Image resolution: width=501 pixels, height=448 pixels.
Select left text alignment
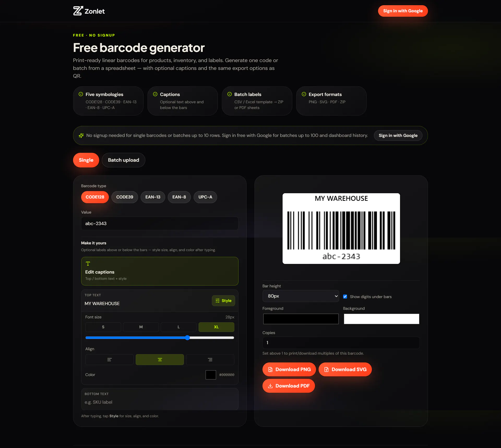pos(109,360)
